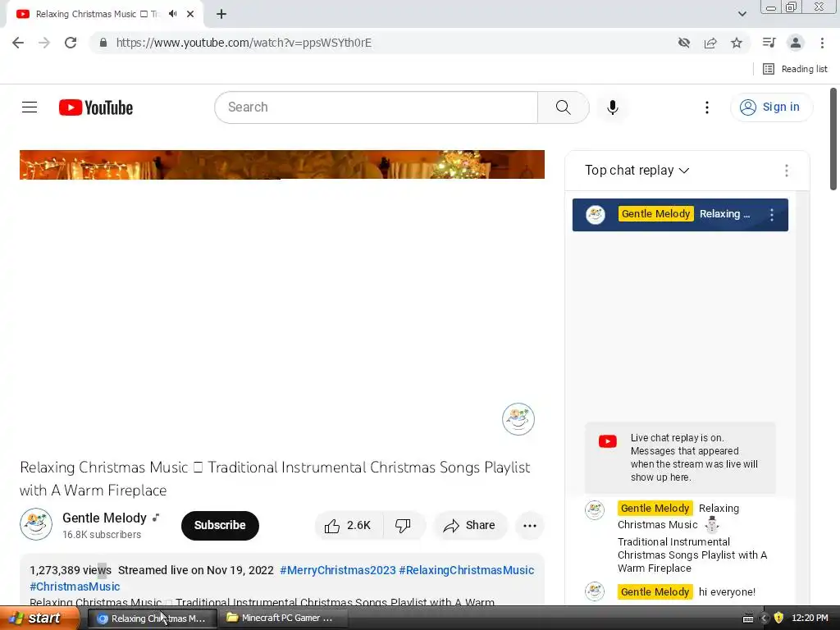
Task: Click the pinned Gentle Melody chat banner
Action: click(680, 215)
